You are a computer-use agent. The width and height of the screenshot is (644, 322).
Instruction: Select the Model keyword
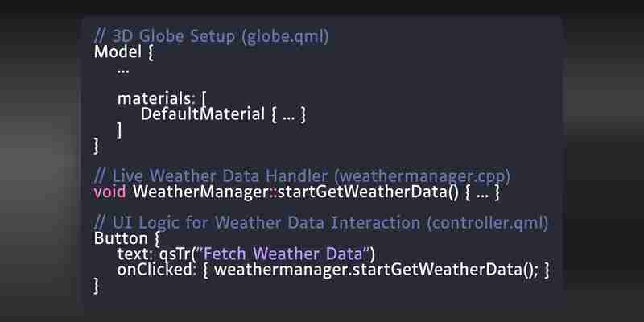pyautogui.click(x=118, y=52)
